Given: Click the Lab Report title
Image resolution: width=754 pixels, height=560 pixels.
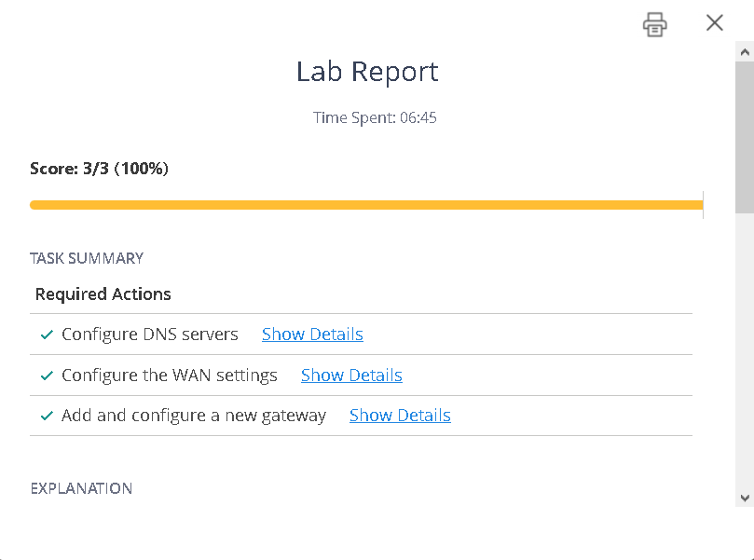Looking at the screenshot, I should tap(367, 72).
